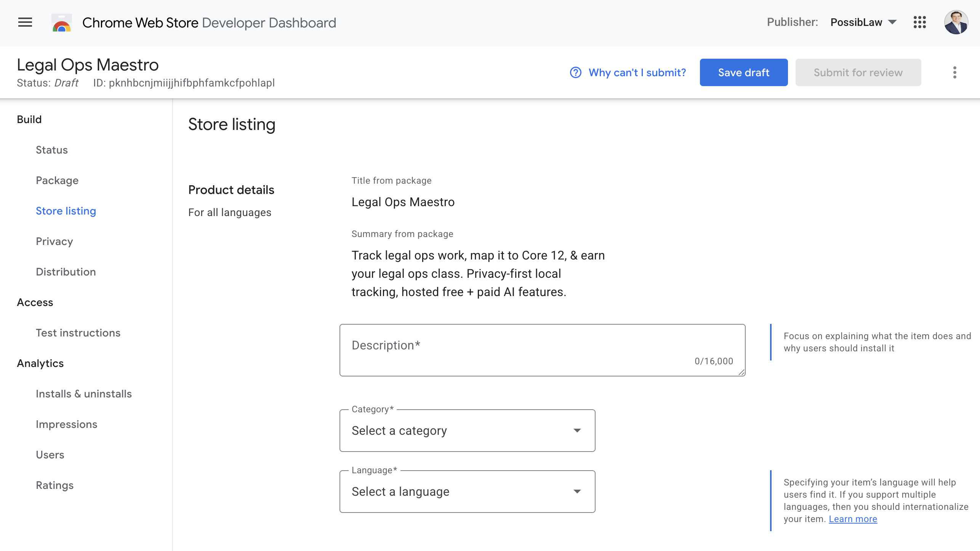980x551 pixels.
Task: Open Installs & uninstalls analytics
Action: [84, 394]
